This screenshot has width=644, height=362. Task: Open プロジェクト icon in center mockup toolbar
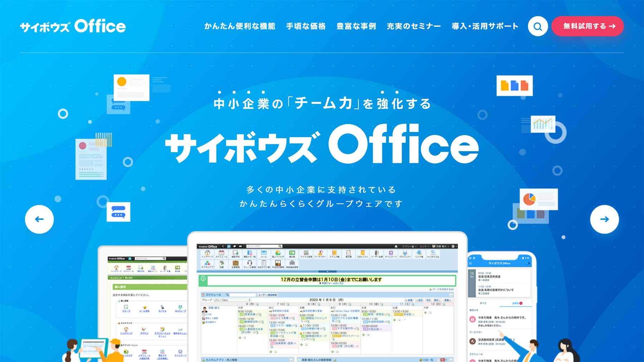point(405,254)
